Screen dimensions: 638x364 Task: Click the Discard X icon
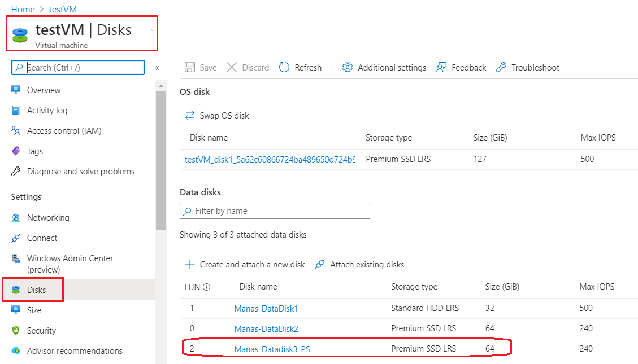point(232,67)
